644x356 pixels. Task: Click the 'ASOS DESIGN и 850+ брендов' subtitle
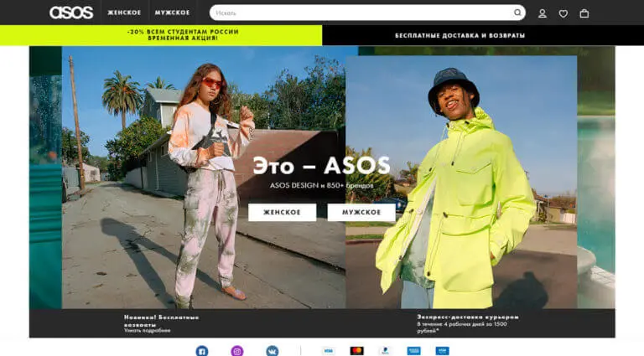pos(322,185)
